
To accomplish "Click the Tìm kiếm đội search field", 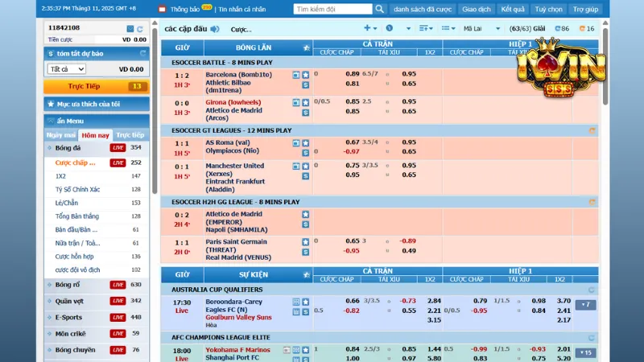I will click(x=332, y=9).
